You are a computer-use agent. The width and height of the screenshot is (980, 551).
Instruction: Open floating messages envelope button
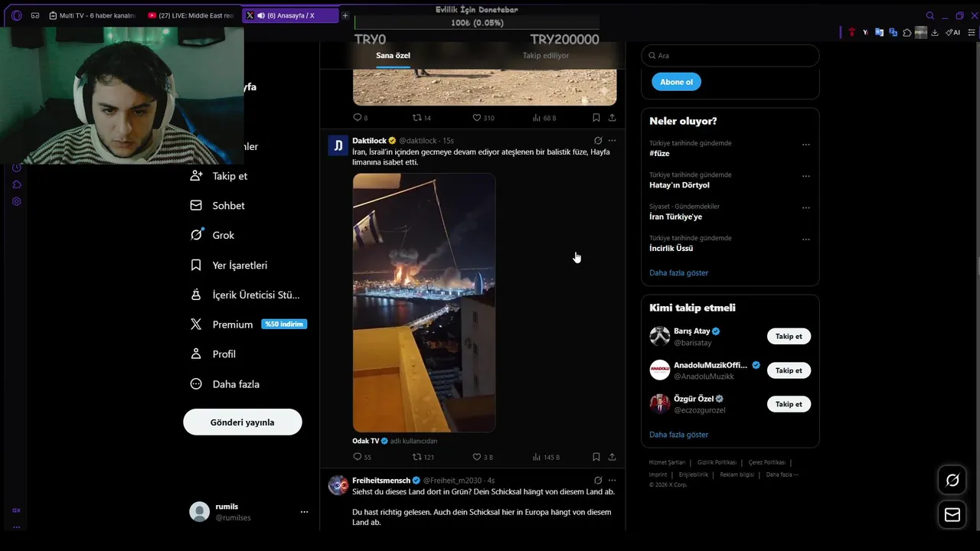(952, 515)
